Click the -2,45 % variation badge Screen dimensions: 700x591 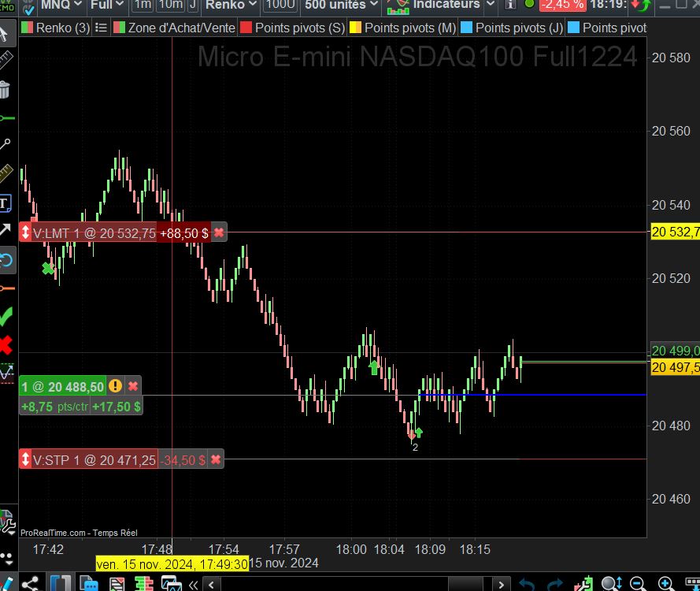click(x=562, y=5)
